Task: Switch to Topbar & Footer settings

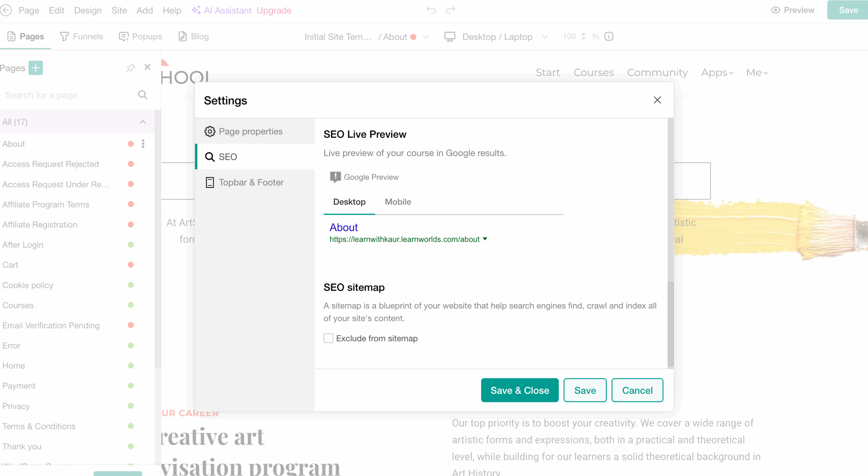Action: (x=251, y=182)
